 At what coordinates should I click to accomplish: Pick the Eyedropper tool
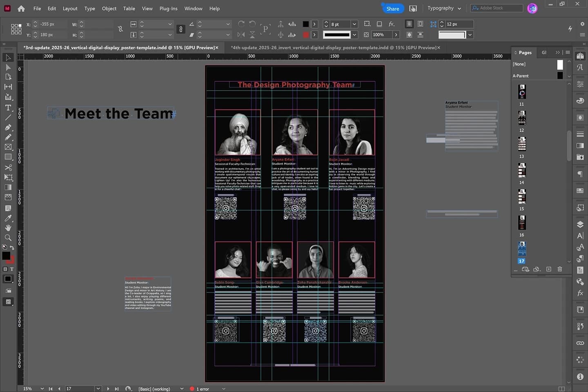(8, 218)
